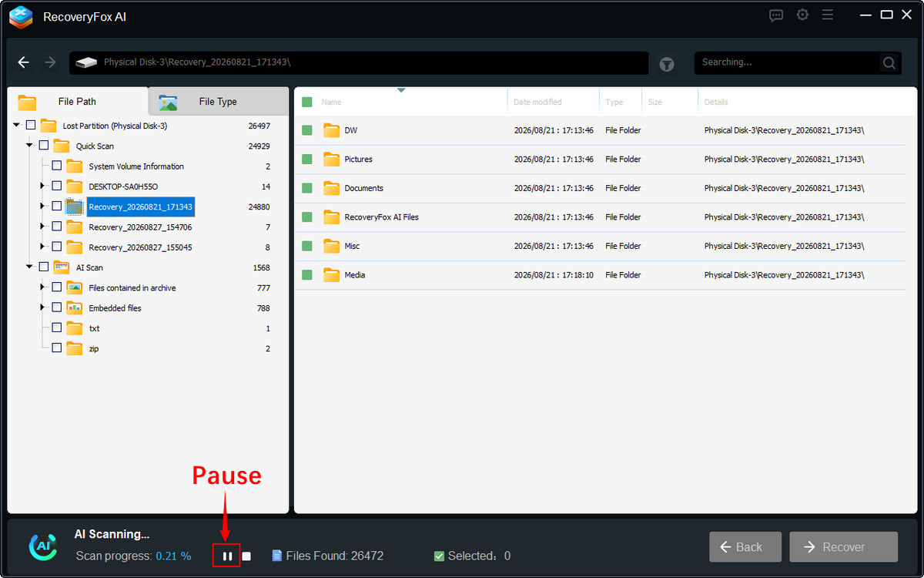Click the DW folder icon

coord(332,130)
